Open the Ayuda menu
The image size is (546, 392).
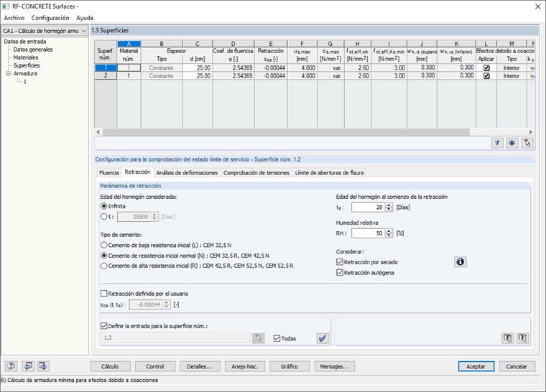85,18
